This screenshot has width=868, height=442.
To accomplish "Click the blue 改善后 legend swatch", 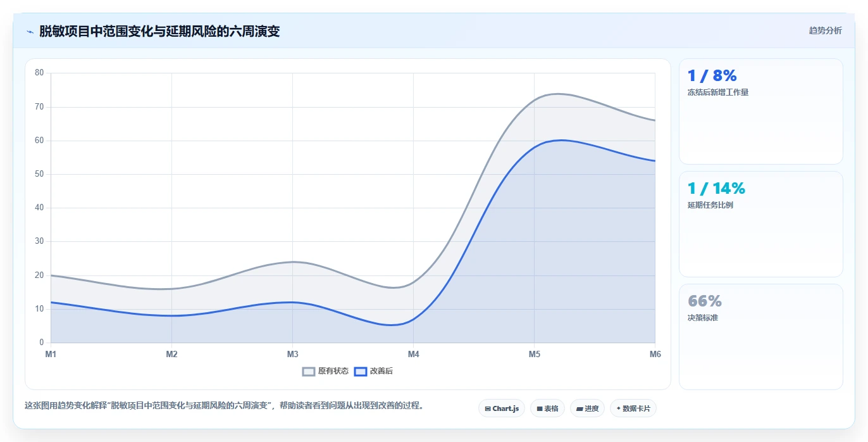I will (361, 372).
